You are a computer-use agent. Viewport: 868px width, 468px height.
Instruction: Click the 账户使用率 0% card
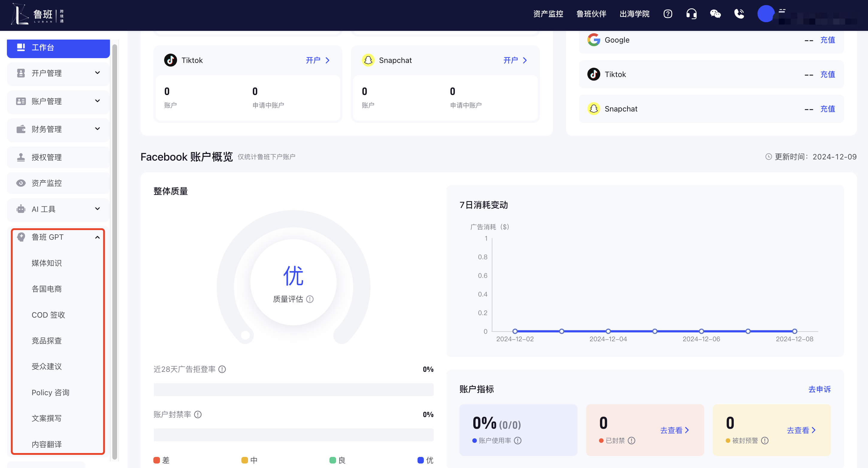click(518, 430)
